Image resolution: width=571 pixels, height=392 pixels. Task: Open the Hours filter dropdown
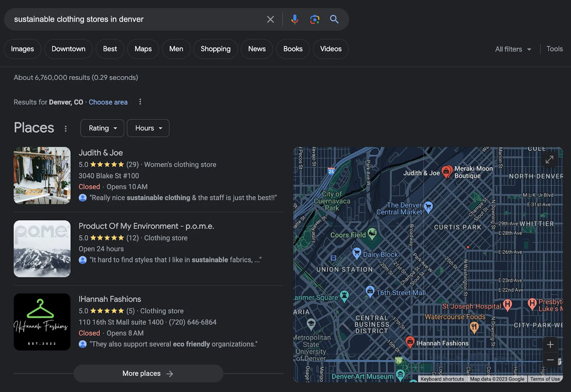(148, 128)
